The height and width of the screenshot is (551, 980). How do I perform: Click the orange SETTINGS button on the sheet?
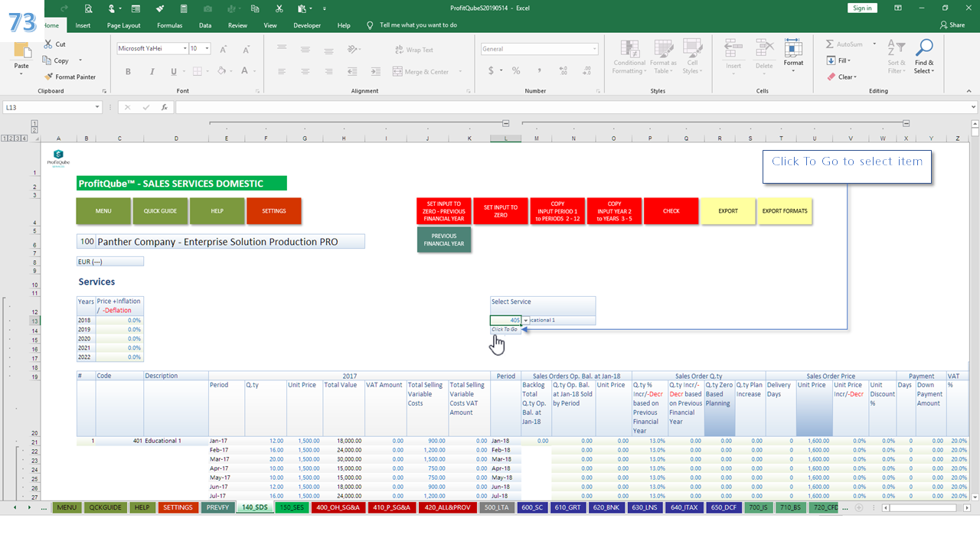tap(274, 211)
